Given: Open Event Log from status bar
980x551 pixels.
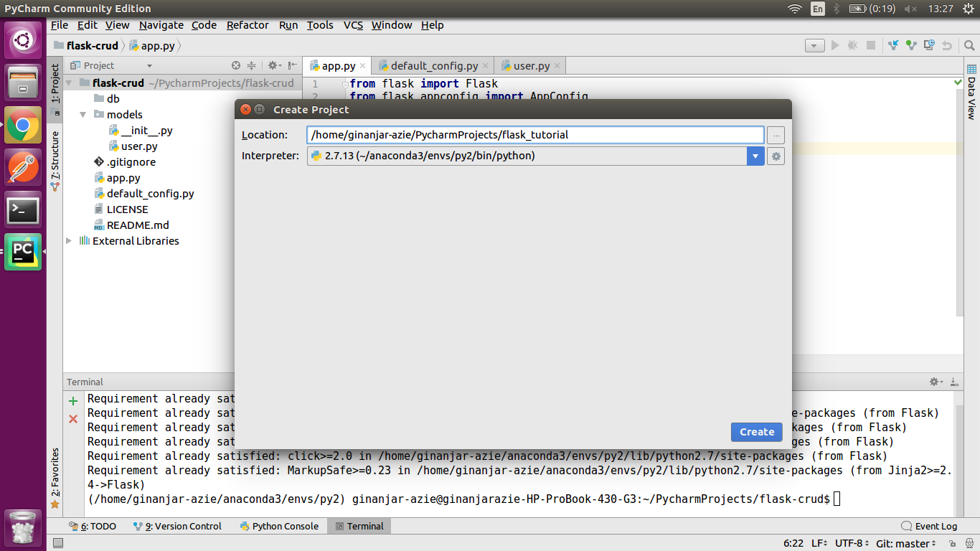Looking at the screenshot, I should 929,526.
